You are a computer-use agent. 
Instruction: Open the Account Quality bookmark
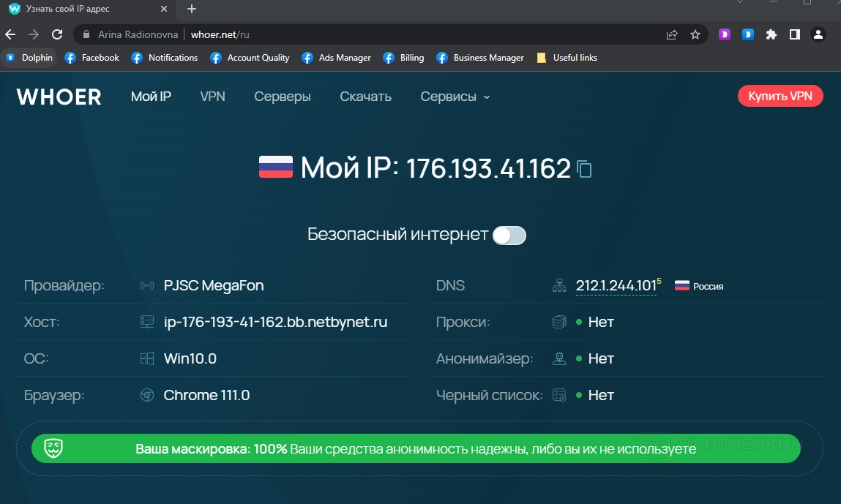[x=250, y=57]
